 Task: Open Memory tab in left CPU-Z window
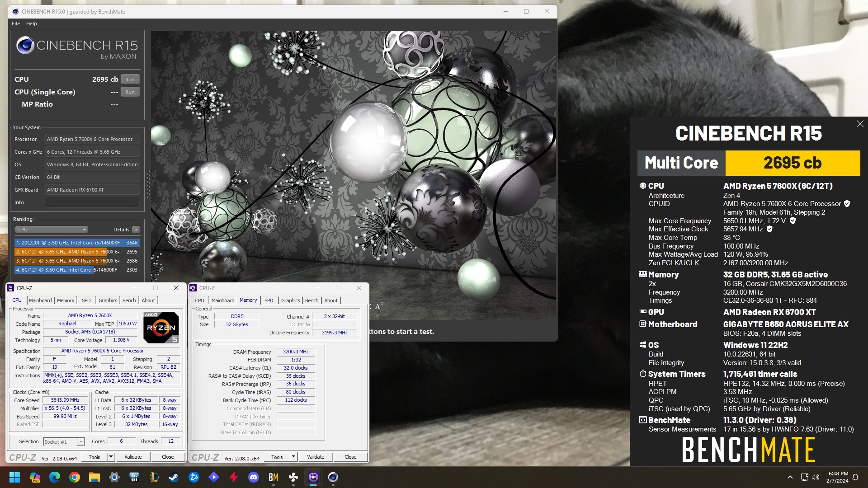coord(66,300)
